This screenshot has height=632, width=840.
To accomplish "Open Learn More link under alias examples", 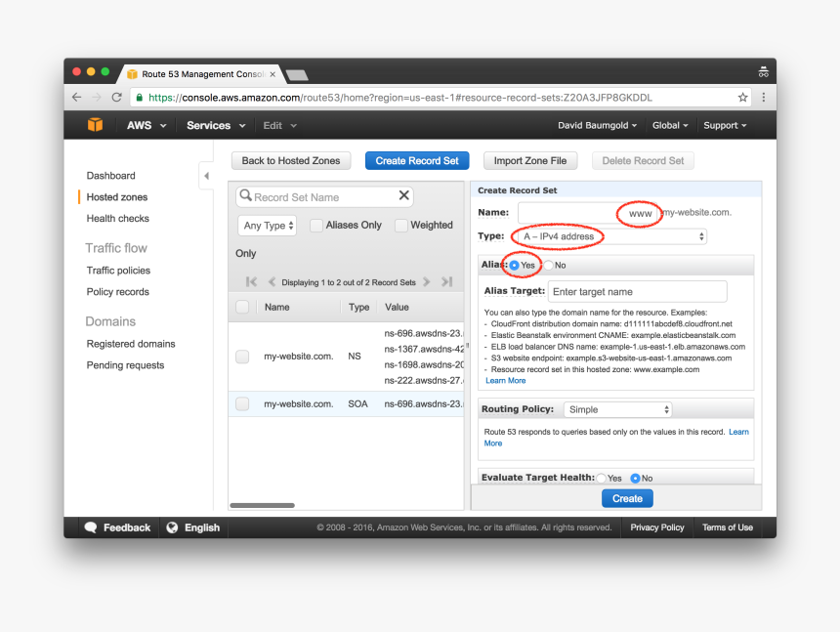I will coord(505,380).
